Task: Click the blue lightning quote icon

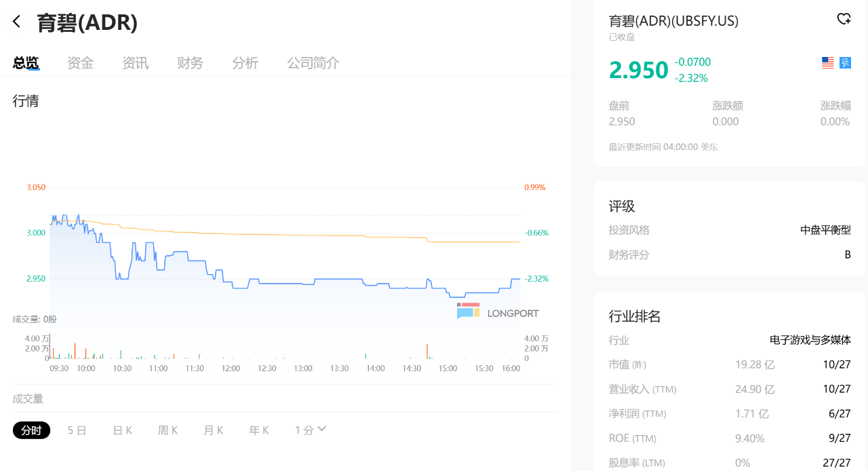Action: tap(845, 62)
